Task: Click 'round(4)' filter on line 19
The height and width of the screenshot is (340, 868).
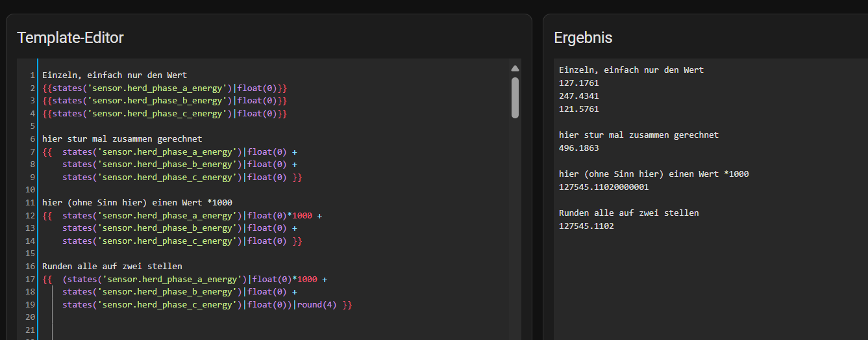Action: click(x=317, y=305)
